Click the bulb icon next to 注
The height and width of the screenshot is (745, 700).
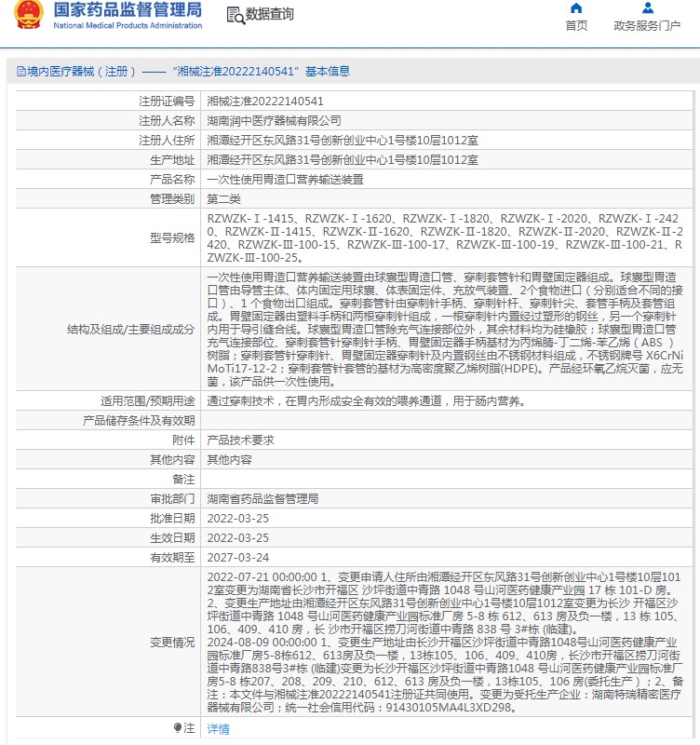point(178,727)
